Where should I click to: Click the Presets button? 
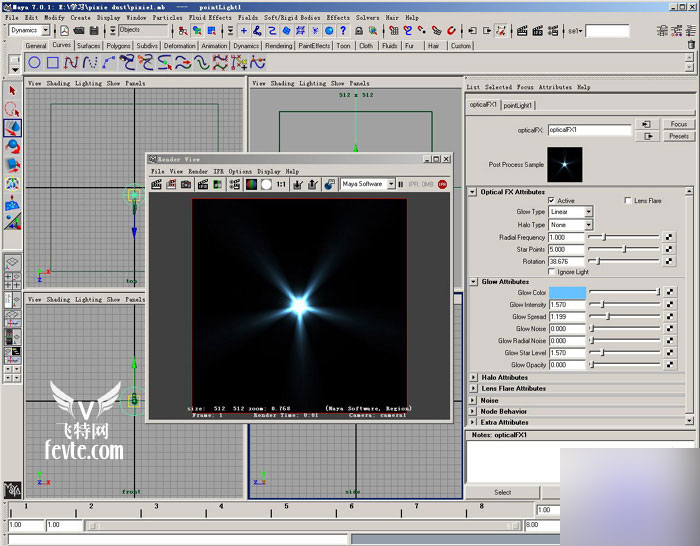pyautogui.click(x=679, y=136)
